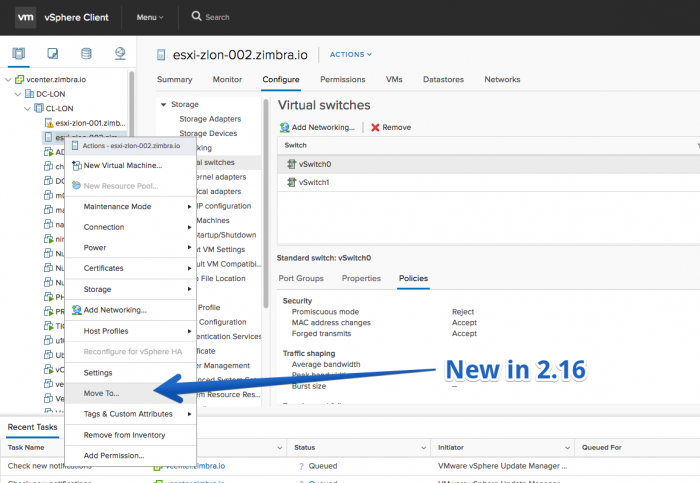Click the New Virtual Machine icon in context menu
The image size is (700, 483).
click(77, 166)
